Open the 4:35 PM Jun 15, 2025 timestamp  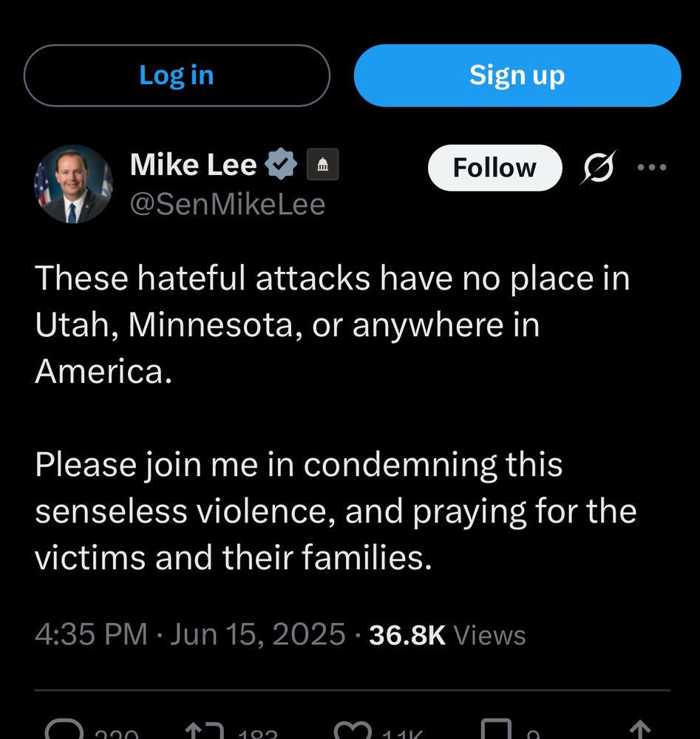pos(190,635)
